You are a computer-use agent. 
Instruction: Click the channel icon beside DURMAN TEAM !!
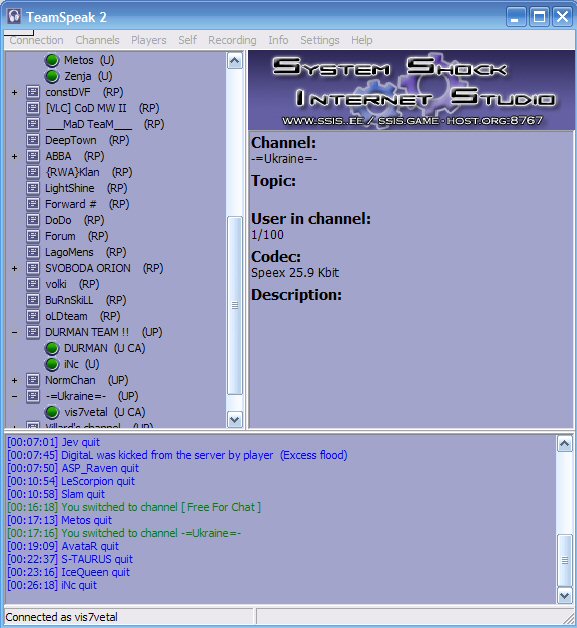pyautogui.click(x=33, y=332)
